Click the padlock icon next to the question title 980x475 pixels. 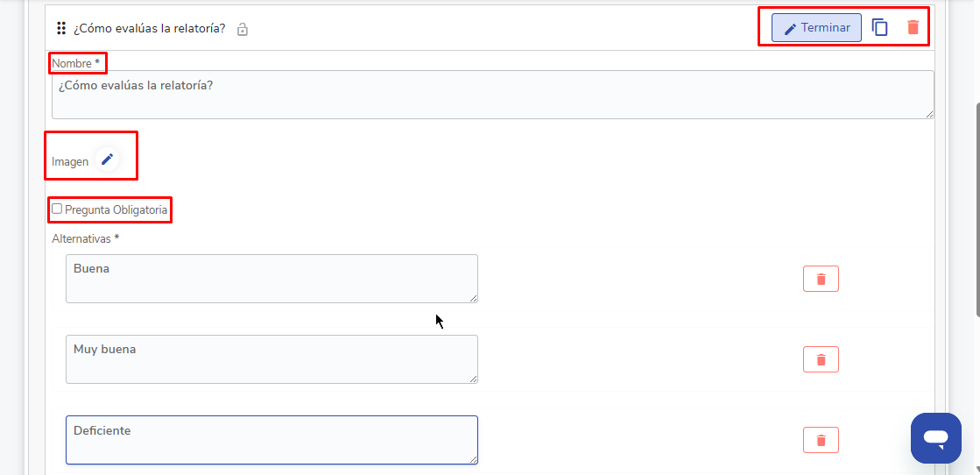coord(243,30)
